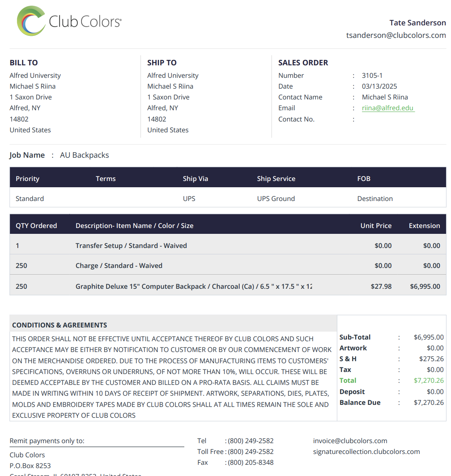Select the Graphite Deluxe Computer Backpack item description
This screenshot has width=451, height=476.
(x=193, y=287)
